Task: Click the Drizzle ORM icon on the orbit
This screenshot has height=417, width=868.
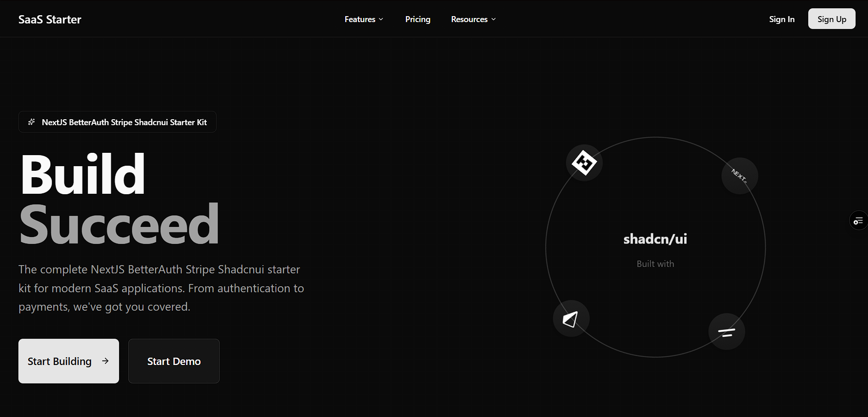Action: (726, 331)
